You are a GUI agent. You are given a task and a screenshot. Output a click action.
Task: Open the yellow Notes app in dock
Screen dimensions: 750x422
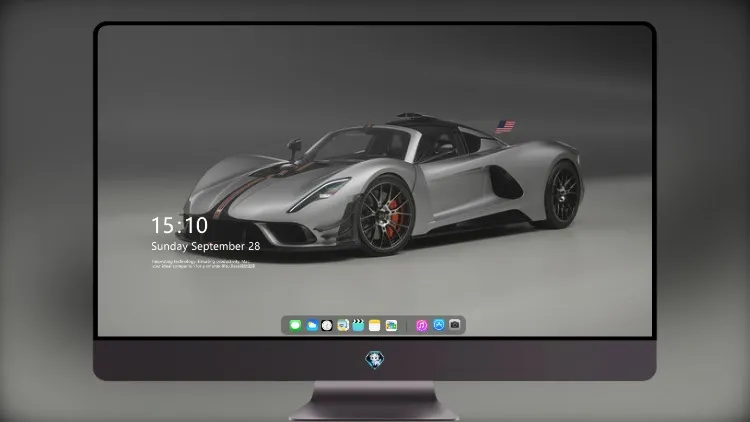point(375,325)
